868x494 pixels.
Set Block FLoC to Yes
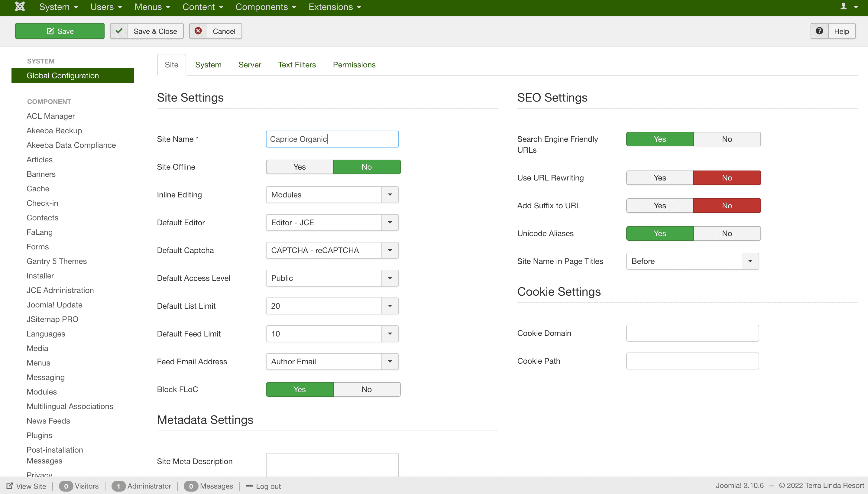pyautogui.click(x=300, y=389)
